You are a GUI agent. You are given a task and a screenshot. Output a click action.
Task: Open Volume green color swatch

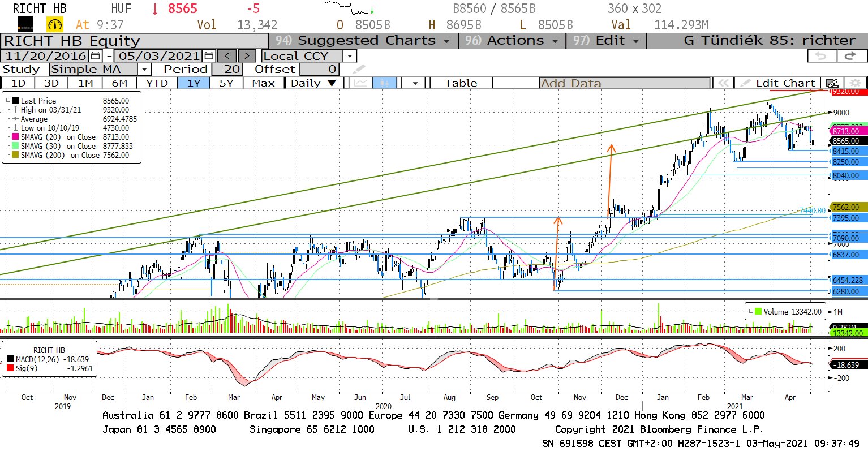(x=758, y=312)
